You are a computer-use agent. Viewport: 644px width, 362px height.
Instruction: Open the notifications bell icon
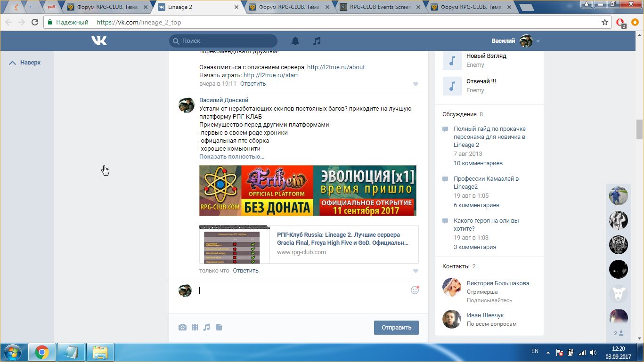click(295, 41)
